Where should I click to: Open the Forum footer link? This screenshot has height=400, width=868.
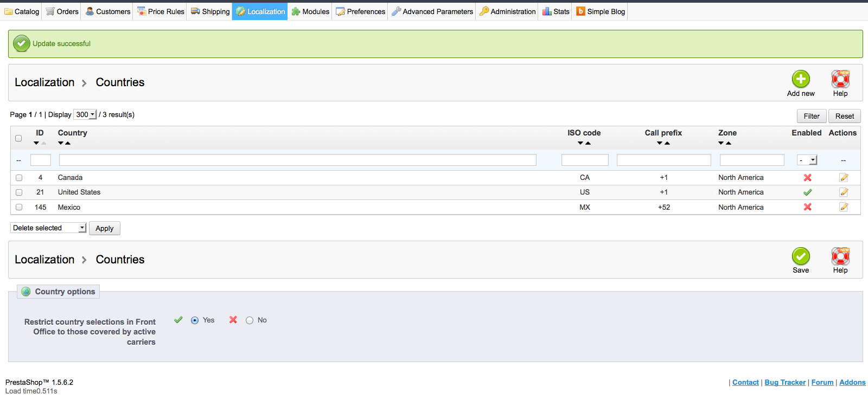[822, 382]
